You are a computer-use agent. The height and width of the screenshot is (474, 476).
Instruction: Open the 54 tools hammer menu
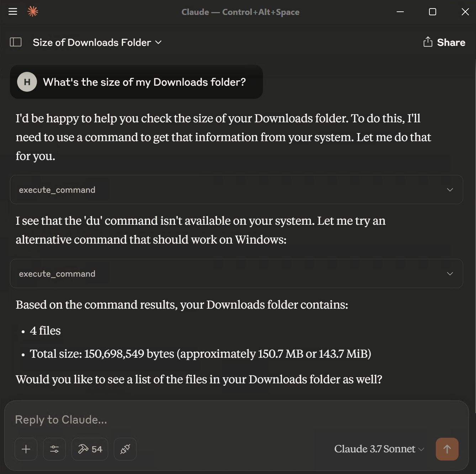pos(90,449)
